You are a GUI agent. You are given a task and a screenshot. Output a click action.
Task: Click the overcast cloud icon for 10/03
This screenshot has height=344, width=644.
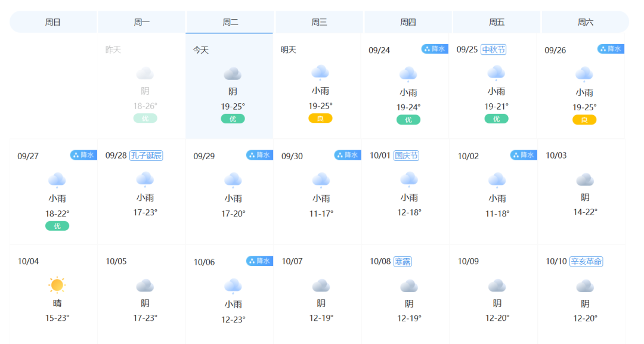pos(585,180)
